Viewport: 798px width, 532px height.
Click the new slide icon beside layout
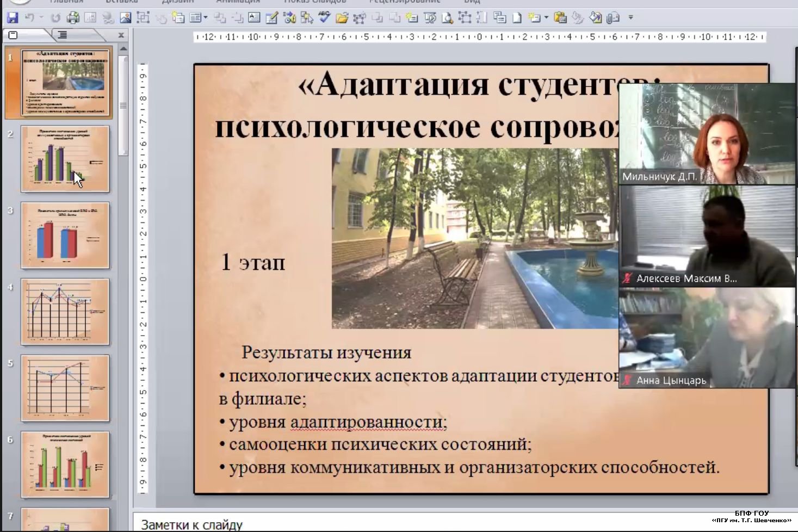click(178, 18)
